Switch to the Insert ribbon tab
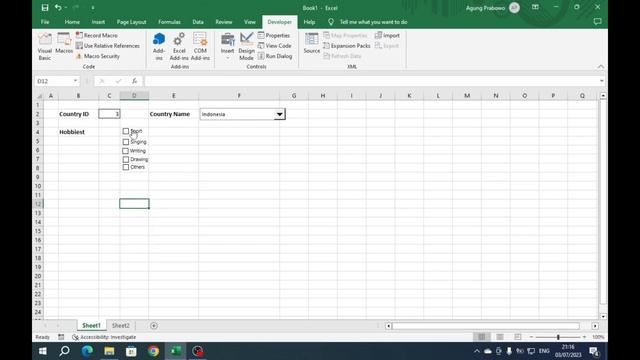Image resolution: width=640 pixels, height=360 pixels. (x=98, y=22)
